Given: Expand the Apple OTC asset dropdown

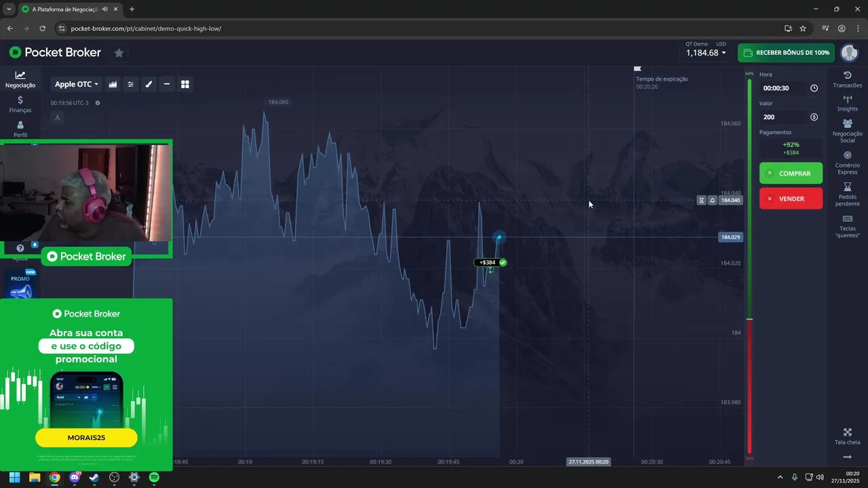Looking at the screenshot, I should pyautogui.click(x=77, y=84).
